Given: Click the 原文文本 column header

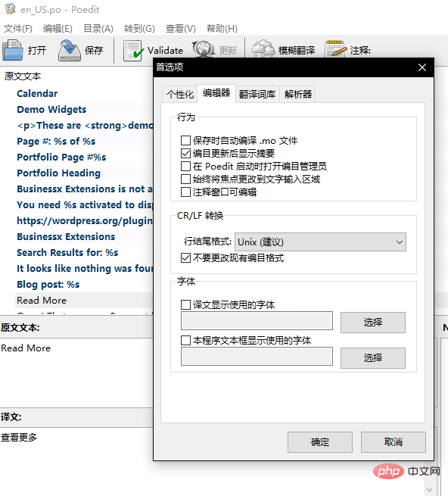Looking at the screenshot, I should (x=23, y=76).
